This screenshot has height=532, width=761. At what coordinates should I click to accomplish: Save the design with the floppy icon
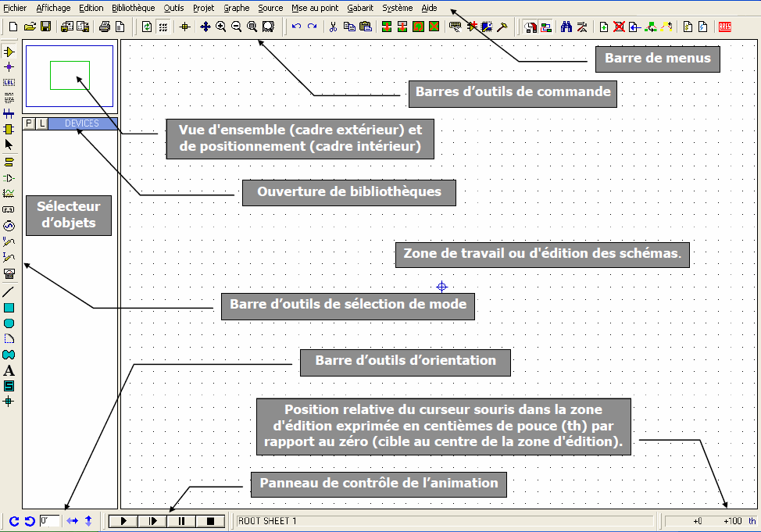click(x=45, y=27)
